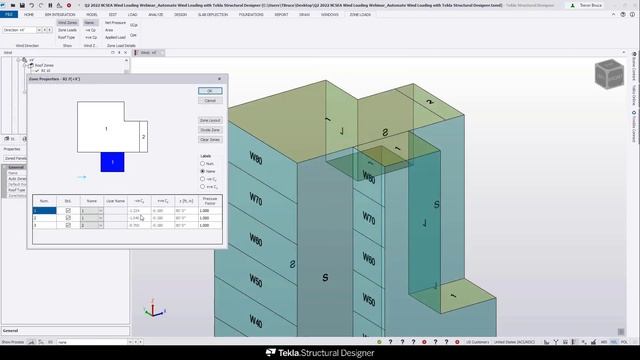Switch to the ZONE LOADS ribbon tab
This screenshot has height=360, width=640.
click(360, 14)
